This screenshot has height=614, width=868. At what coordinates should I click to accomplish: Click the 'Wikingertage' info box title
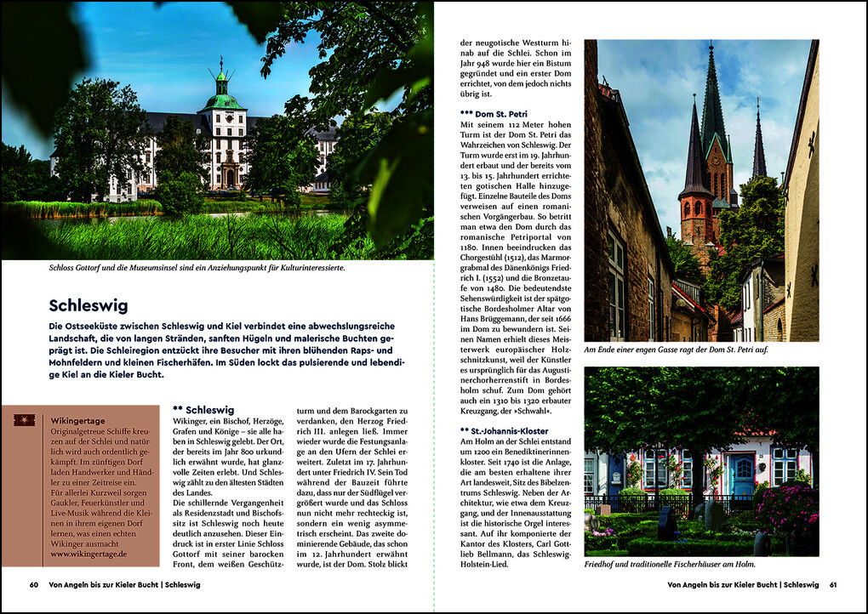point(77,421)
